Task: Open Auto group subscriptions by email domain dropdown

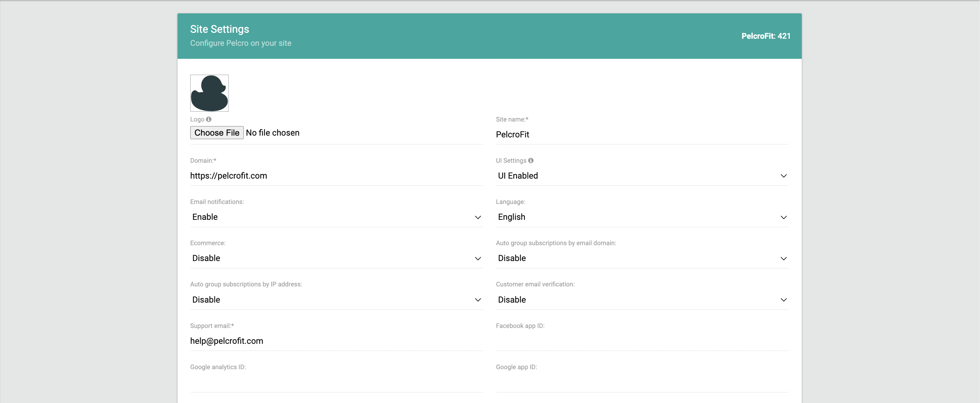Action: (x=642, y=258)
